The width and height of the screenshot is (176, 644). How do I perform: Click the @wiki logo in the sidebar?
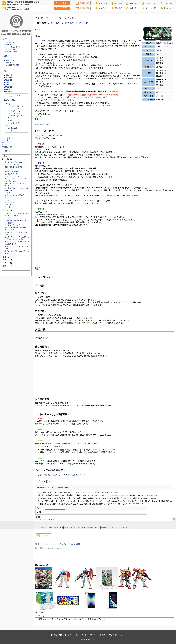16,21
